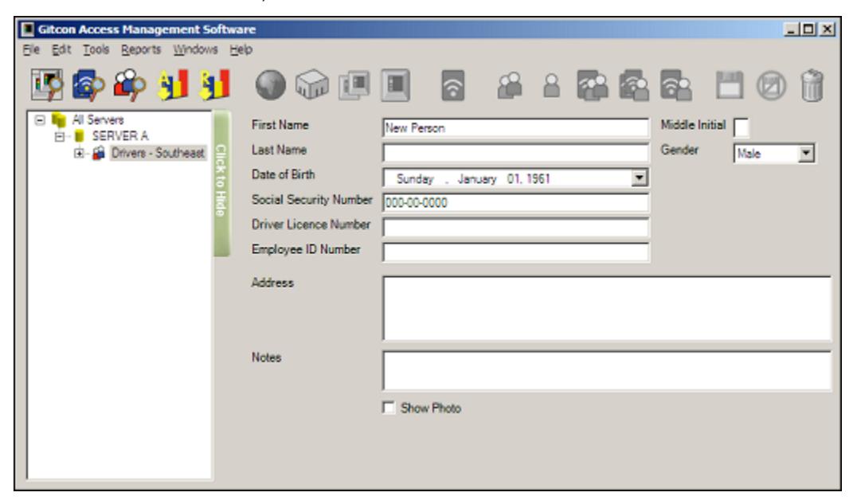
Task: Click the Address text area
Action: tap(607, 308)
